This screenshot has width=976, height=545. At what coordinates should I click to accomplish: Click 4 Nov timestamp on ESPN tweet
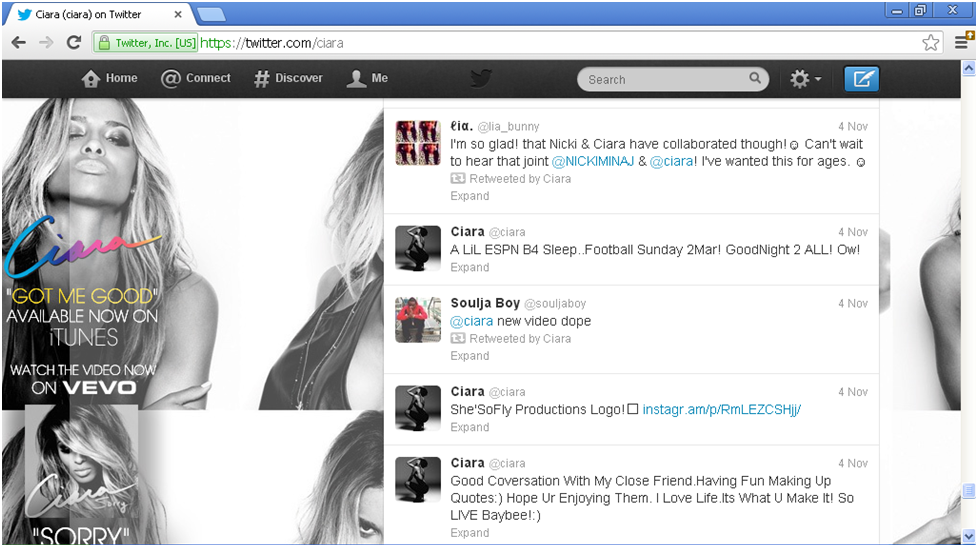[x=853, y=232]
